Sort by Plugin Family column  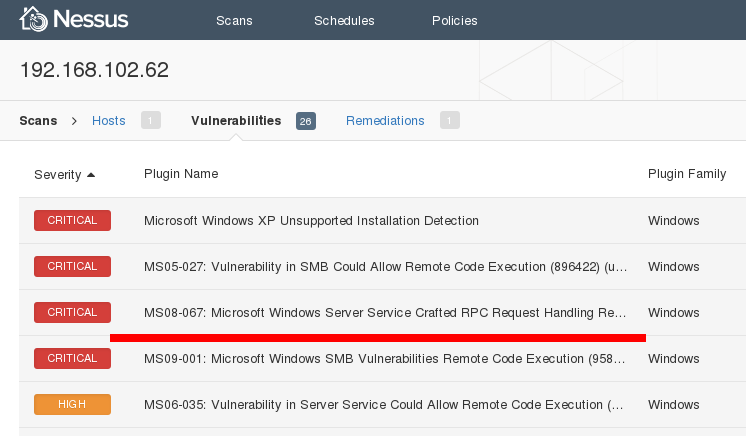tap(687, 174)
